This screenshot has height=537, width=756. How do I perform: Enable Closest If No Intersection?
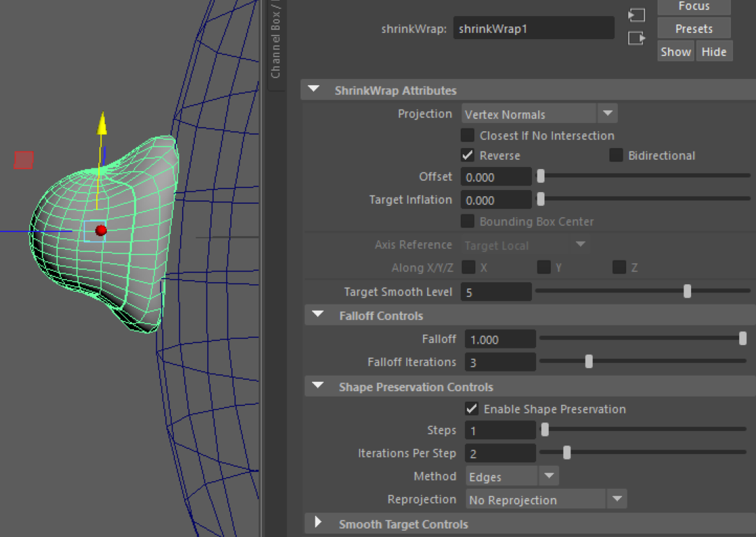(x=468, y=135)
